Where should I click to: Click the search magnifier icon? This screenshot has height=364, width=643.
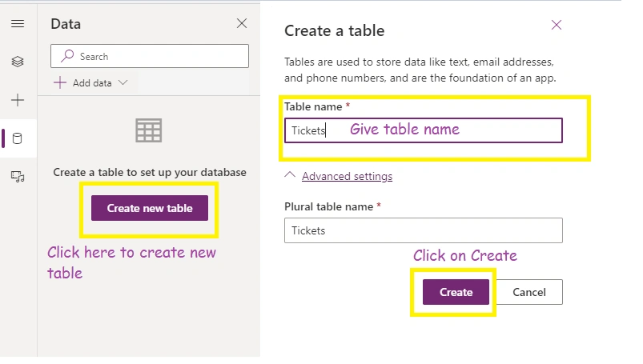pos(67,56)
